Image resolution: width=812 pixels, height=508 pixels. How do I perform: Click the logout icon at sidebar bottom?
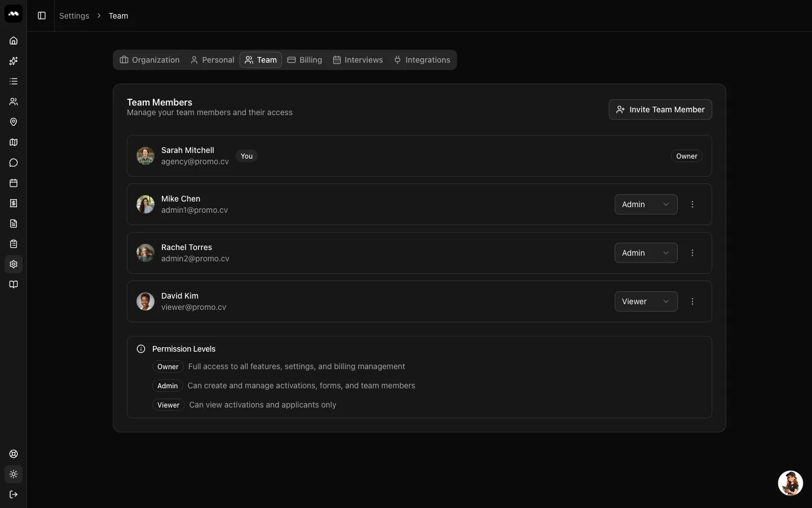point(14,494)
